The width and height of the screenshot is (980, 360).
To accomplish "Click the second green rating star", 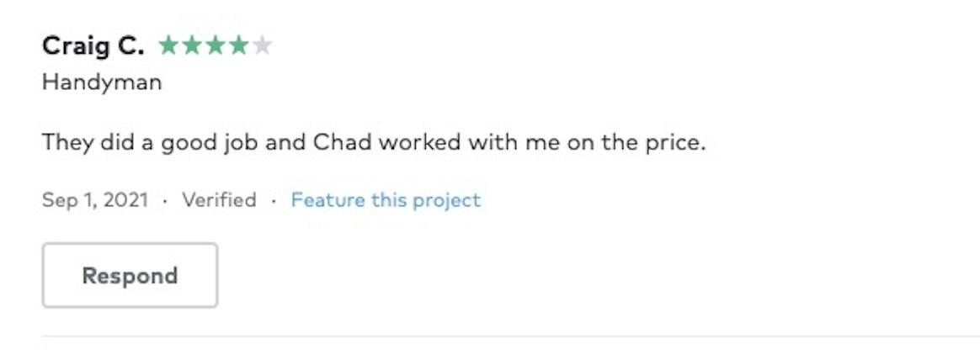I will 192,45.
